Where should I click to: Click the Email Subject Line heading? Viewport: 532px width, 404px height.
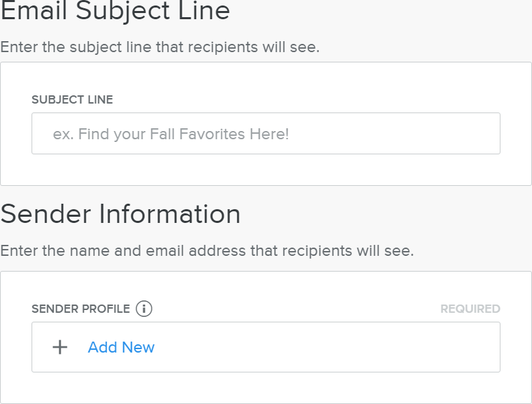point(115,11)
